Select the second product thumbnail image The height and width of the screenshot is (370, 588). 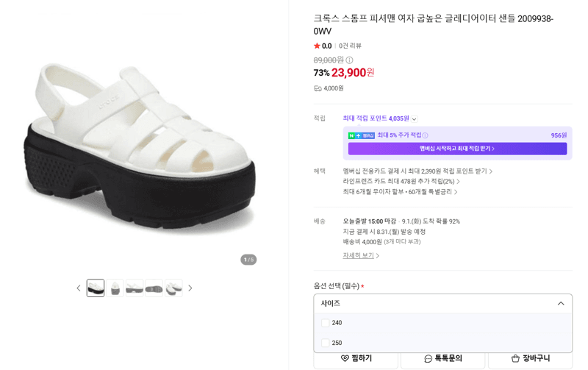(x=115, y=288)
